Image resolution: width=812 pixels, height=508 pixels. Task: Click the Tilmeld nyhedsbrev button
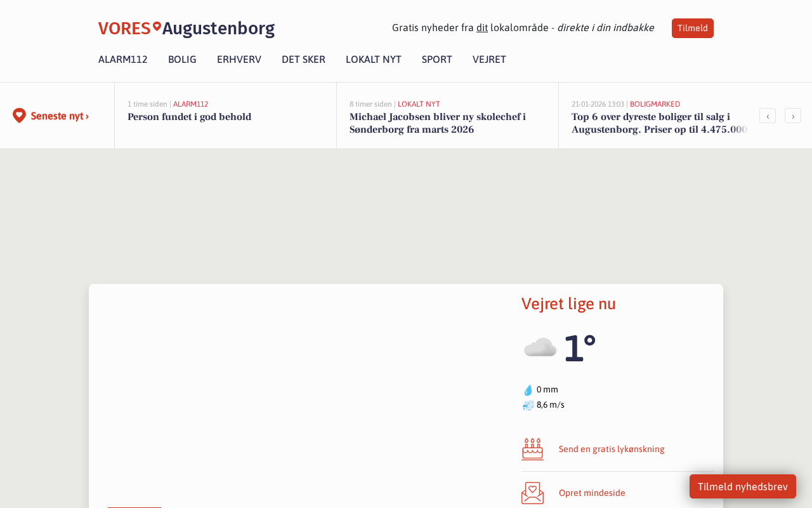[742, 486]
